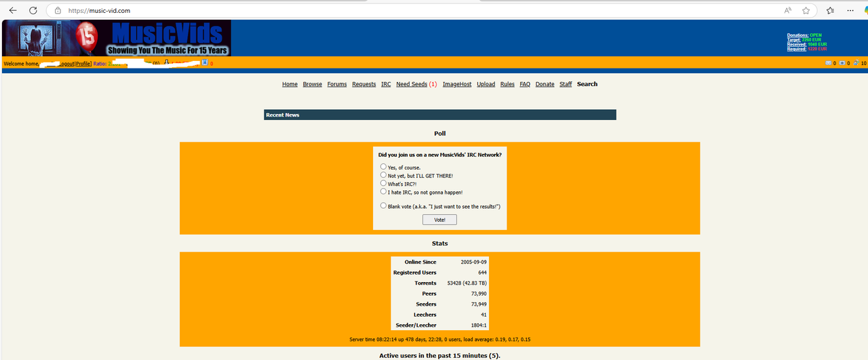Open the Staff page
This screenshot has height=360, width=868.
click(x=566, y=84)
